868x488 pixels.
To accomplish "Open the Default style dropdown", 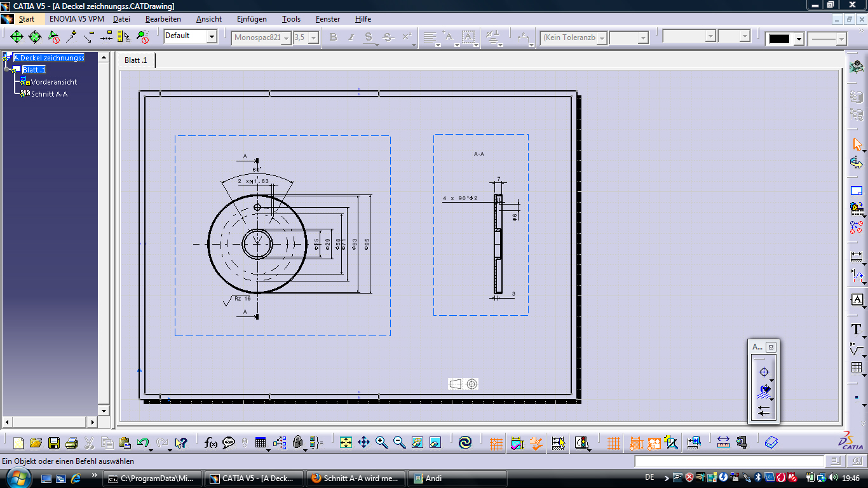I will pyautogui.click(x=211, y=37).
